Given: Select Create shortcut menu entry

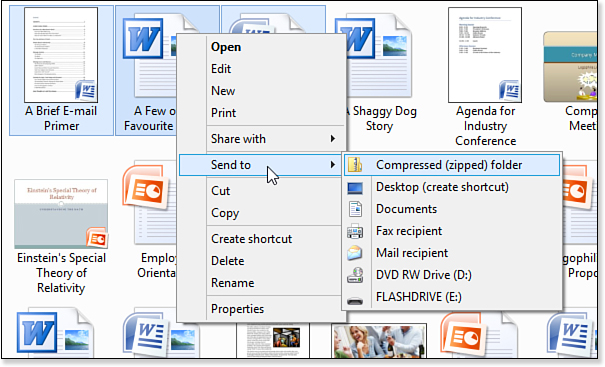Looking at the screenshot, I should tap(251, 239).
